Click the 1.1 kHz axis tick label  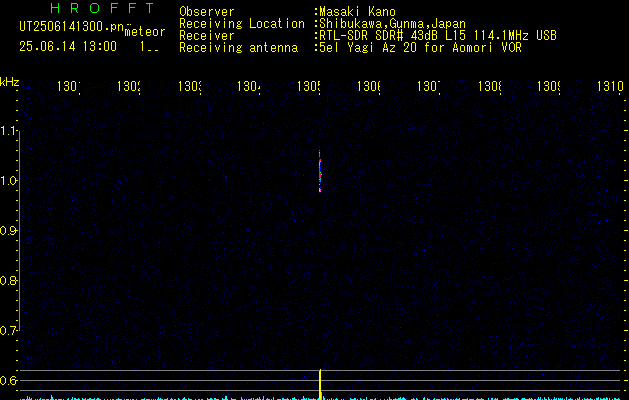click(x=9, y=131)
